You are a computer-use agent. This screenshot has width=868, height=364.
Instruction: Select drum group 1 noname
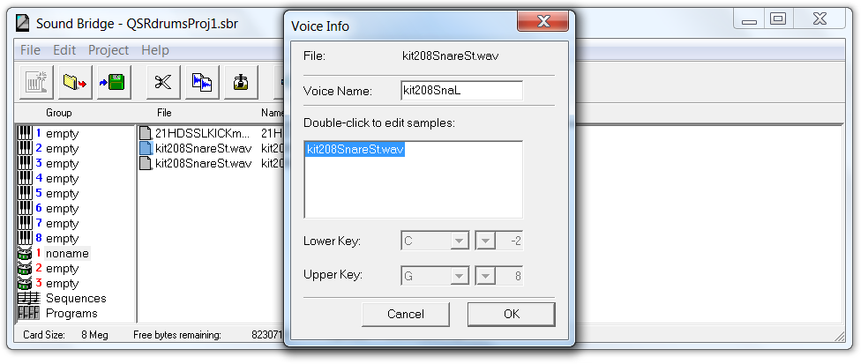click(x=67, y=254)
